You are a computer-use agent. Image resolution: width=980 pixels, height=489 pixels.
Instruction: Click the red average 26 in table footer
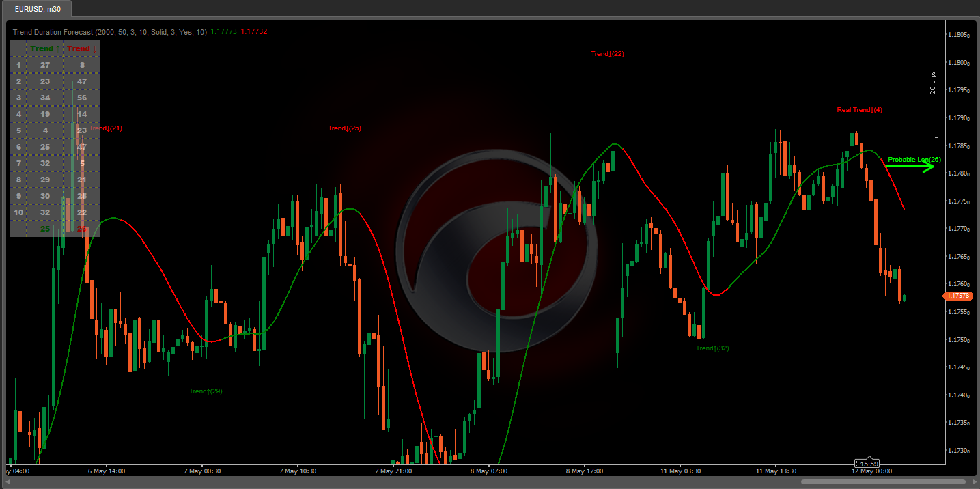click(82, 229)
